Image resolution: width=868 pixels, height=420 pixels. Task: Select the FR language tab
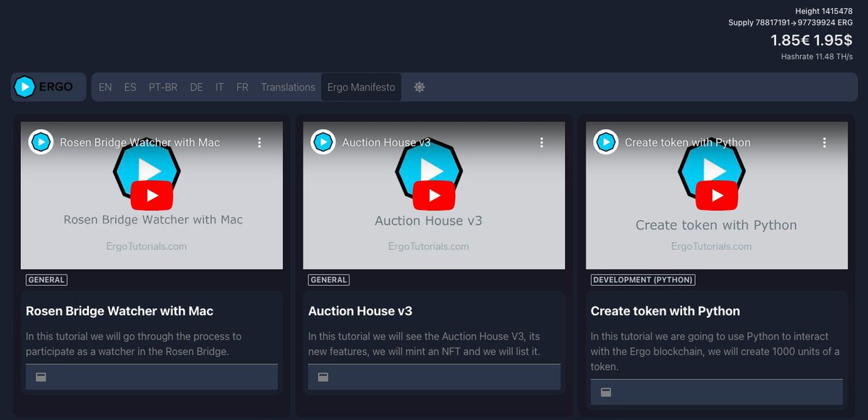(x=242, y=86)
